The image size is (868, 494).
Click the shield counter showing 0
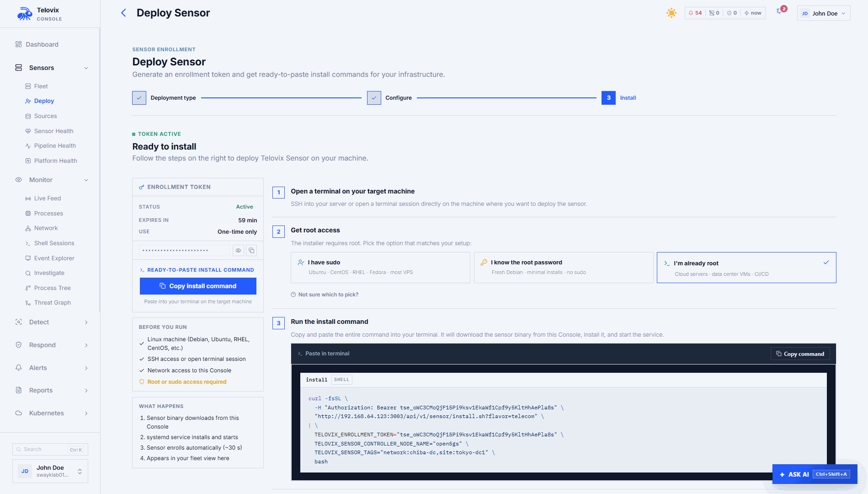tap(732, 13)
